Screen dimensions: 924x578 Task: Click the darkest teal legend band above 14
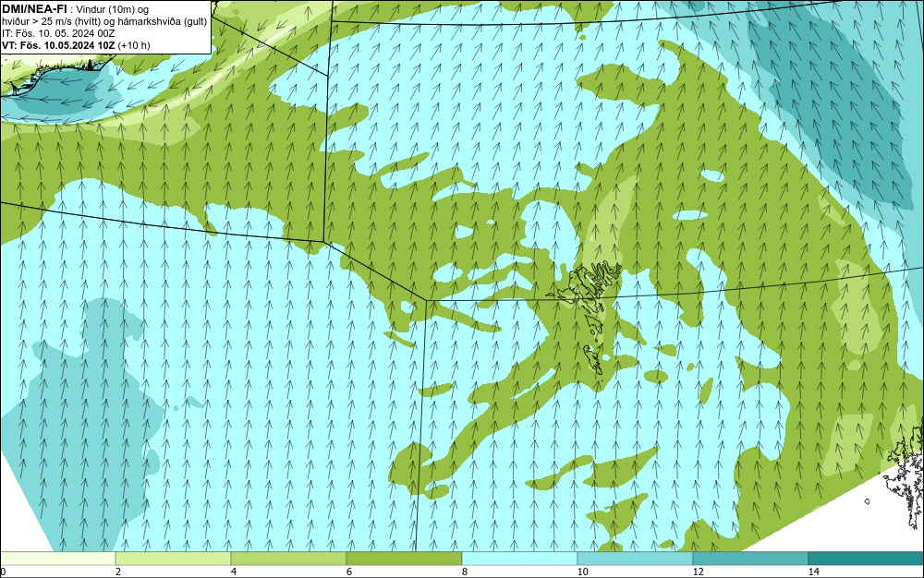[867, 559]
